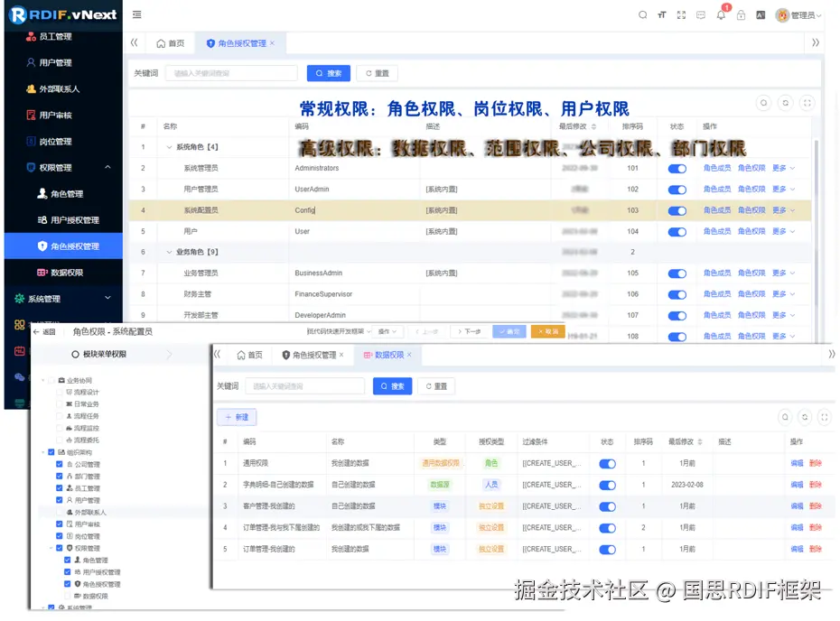The width and height of the screenshot is (840, 621).
Task: Turn off the status toggle on the 通用权限 data row
Action: tap(607, 463)
